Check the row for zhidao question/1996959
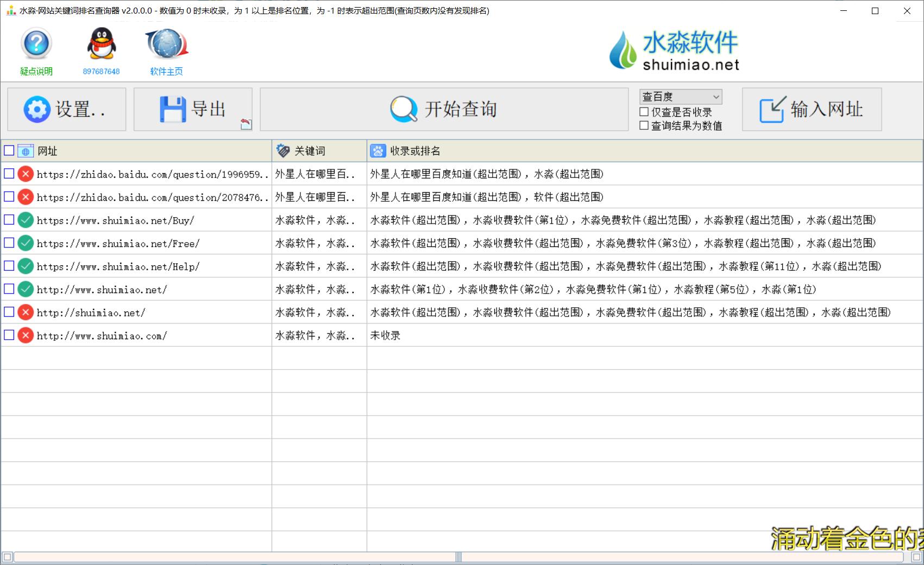This screenshot has height=565, width=924. (9, 174)
